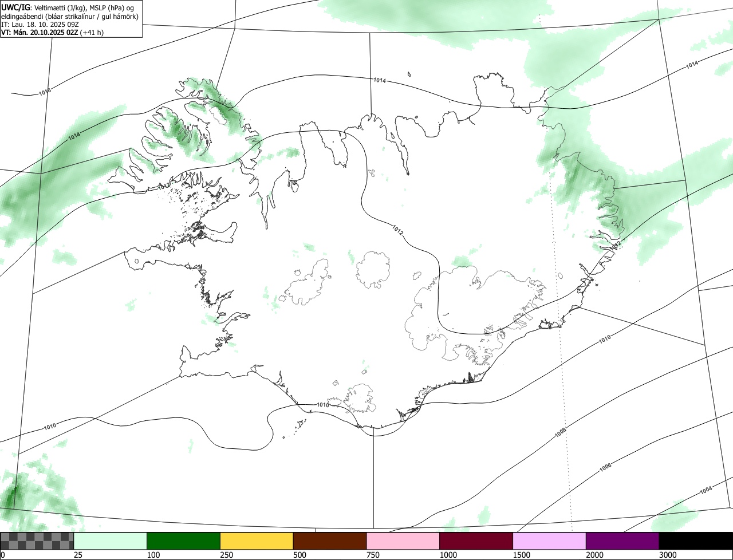Viewport: 733px width, 560px height.
Task: Select the pink 750–1000 legend swatch
Action: coord(403,541)
